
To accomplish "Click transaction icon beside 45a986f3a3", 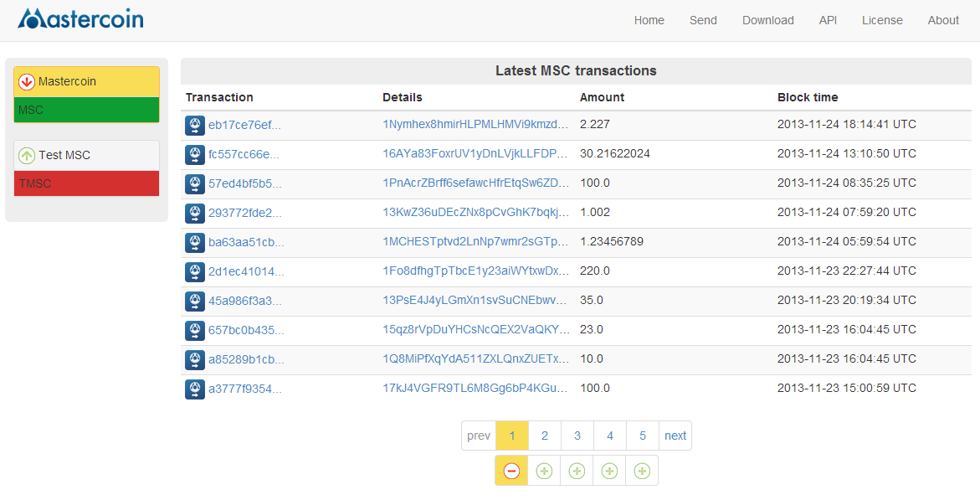I will pos(195,301).
